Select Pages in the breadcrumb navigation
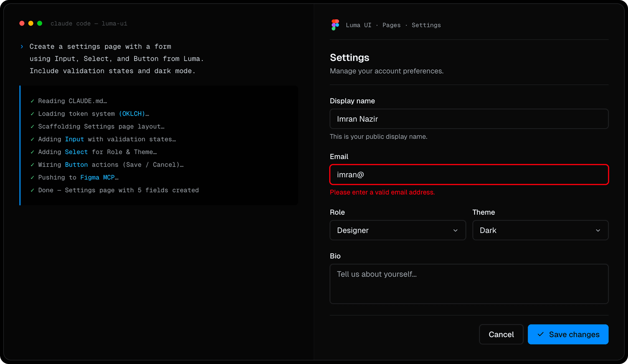Viewport: 628px width, 364px height. pyautogui.click(x=391, y=25)
